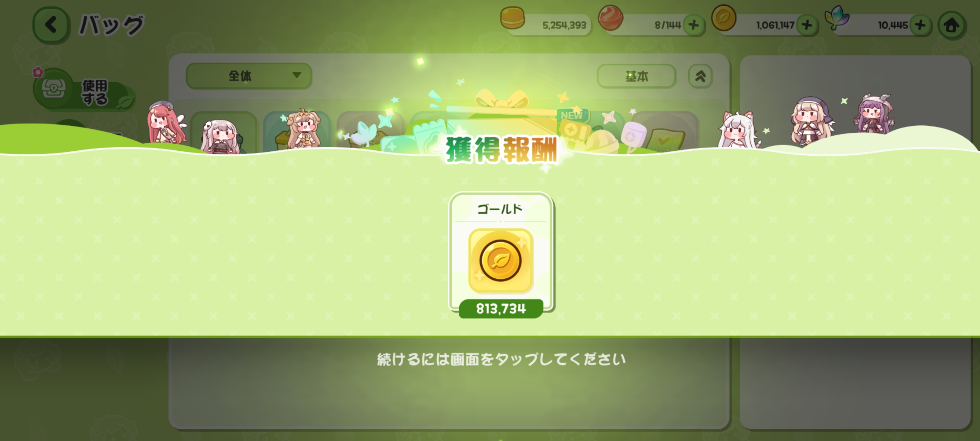Add gold using plus beside 1,061,147
980x441 pixels.
[807, 25]
